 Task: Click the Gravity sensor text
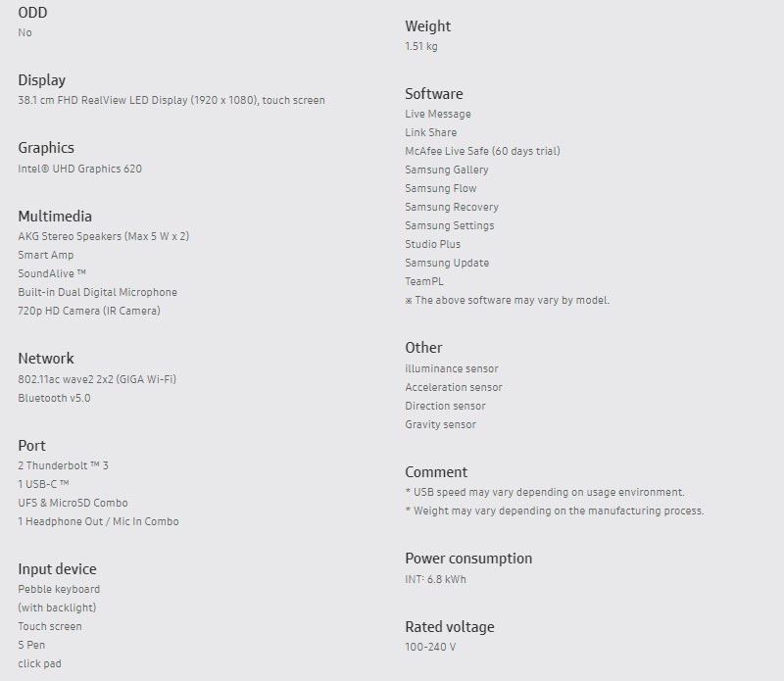441,424
